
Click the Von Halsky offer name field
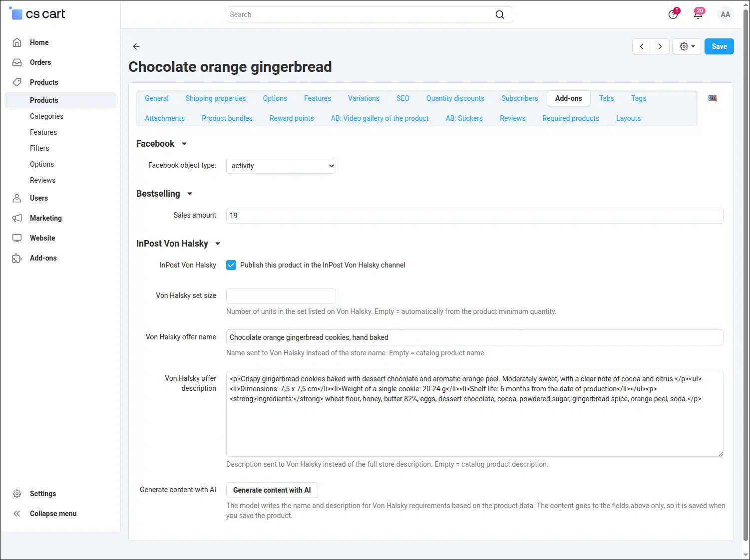click(x=474, y=337)
